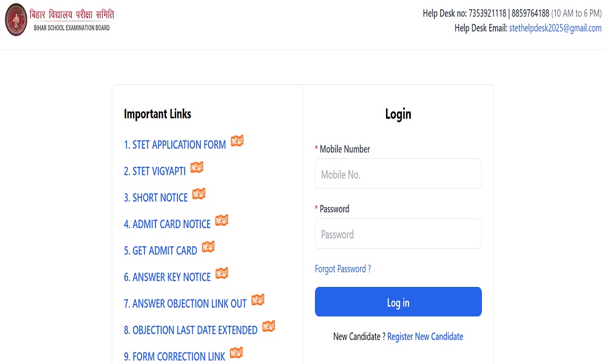The image size is (607, 364).
Task: Open the STET Application Form link
Action: pos(175,145)
